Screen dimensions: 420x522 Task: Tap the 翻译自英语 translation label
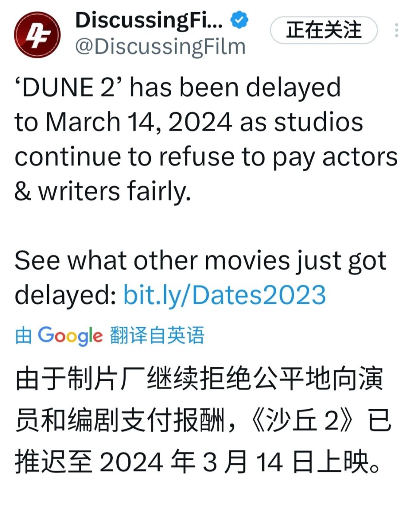157,336
